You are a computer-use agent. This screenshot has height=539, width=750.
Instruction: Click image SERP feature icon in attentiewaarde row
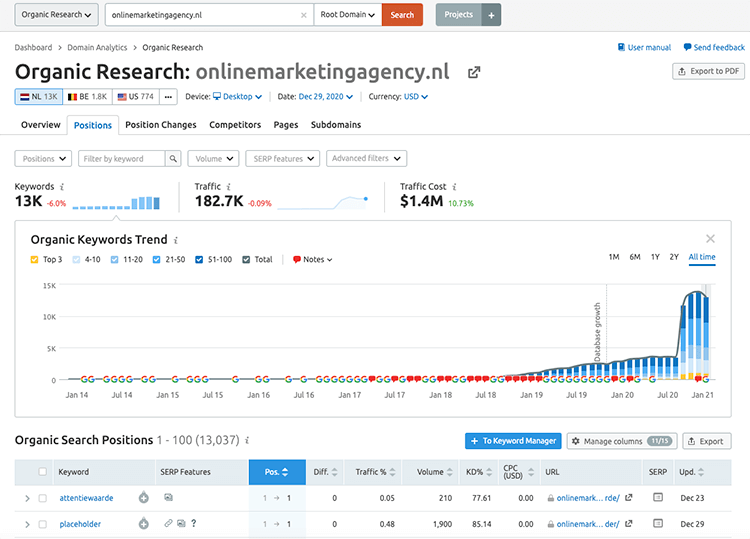click(x=168, y=497)
